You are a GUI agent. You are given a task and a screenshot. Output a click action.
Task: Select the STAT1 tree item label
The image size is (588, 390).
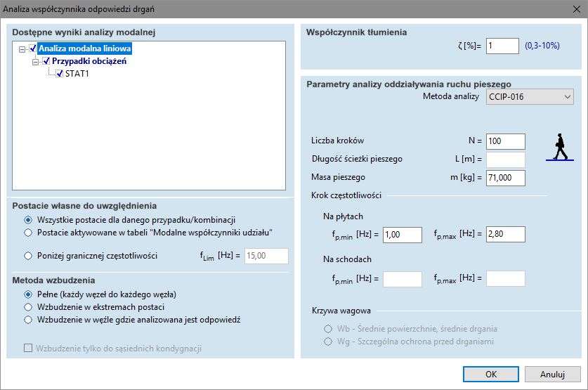[77, 74]
